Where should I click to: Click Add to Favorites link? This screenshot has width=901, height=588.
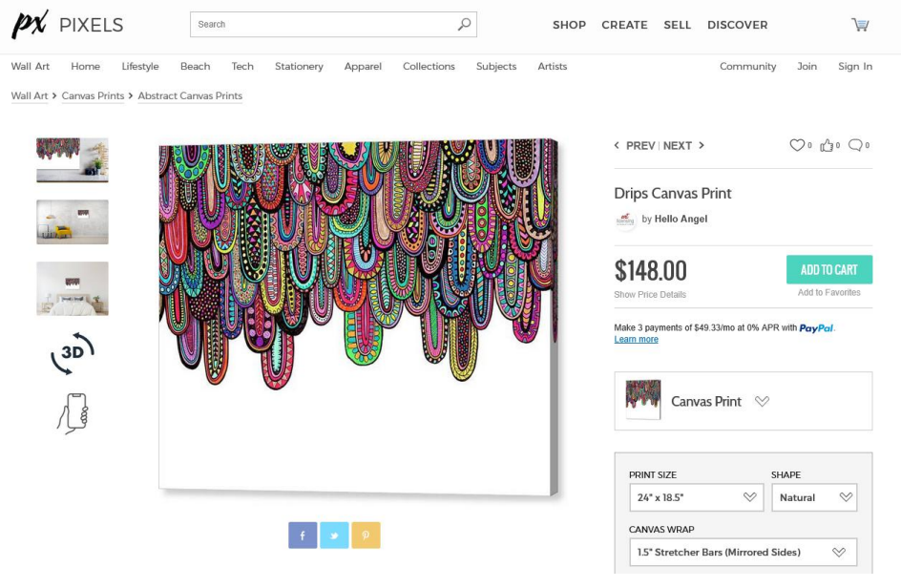point(829,292)
